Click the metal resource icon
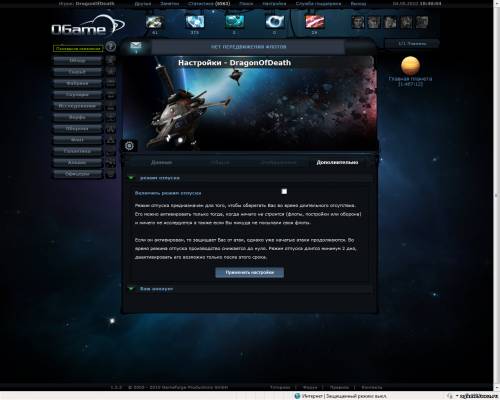 click(155, 22)
